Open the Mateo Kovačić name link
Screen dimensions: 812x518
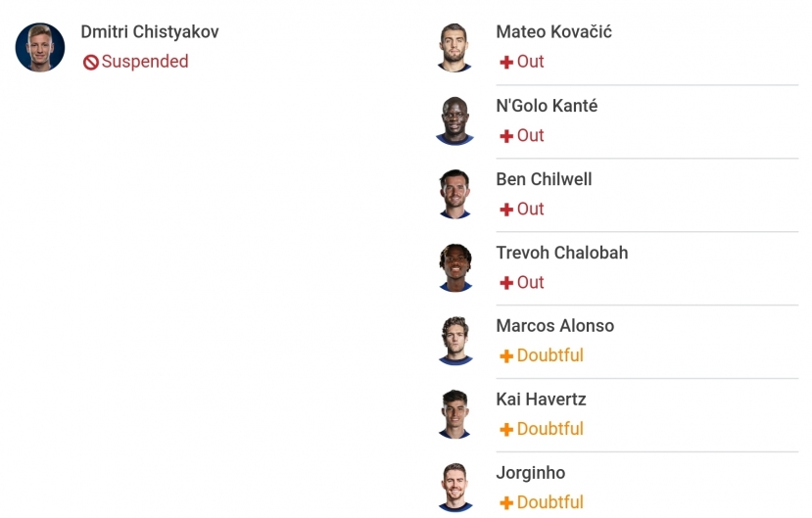coord(553,32)
